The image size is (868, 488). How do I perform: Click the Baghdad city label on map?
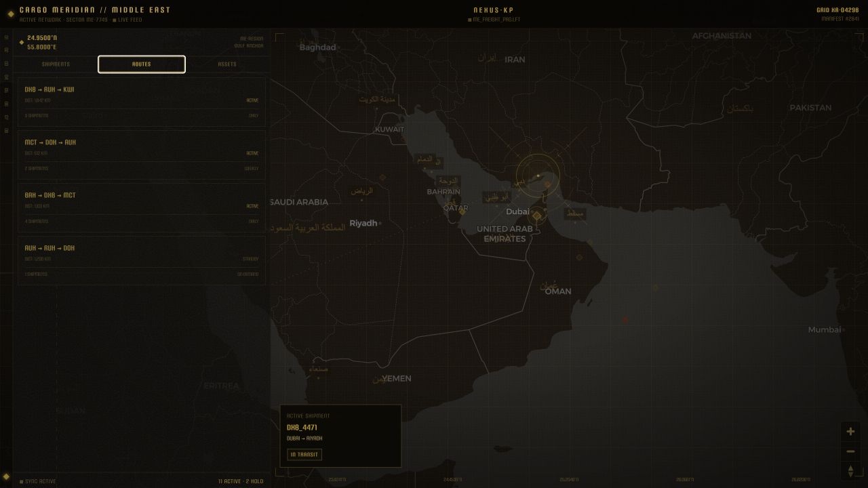coord(317,47)
